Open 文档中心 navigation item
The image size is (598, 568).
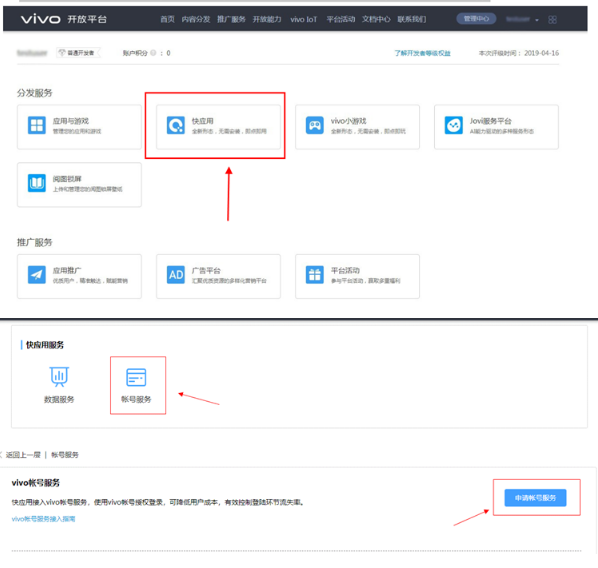(x=376, y=19)
